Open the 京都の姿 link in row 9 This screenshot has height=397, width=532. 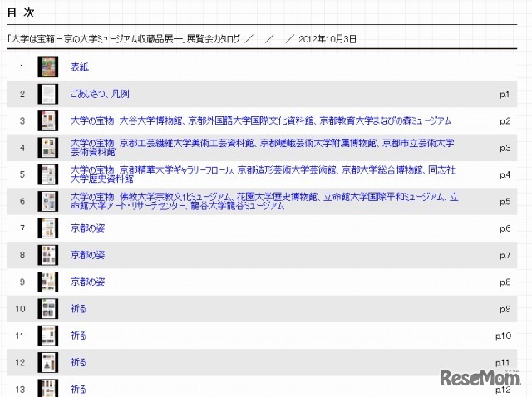pyautogui.click(x=87, y=282)
